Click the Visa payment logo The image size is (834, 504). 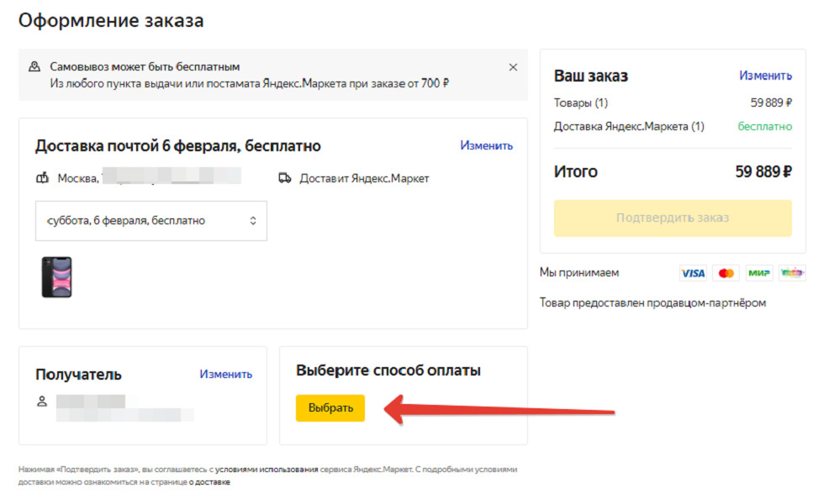click(x=693, y=273)
